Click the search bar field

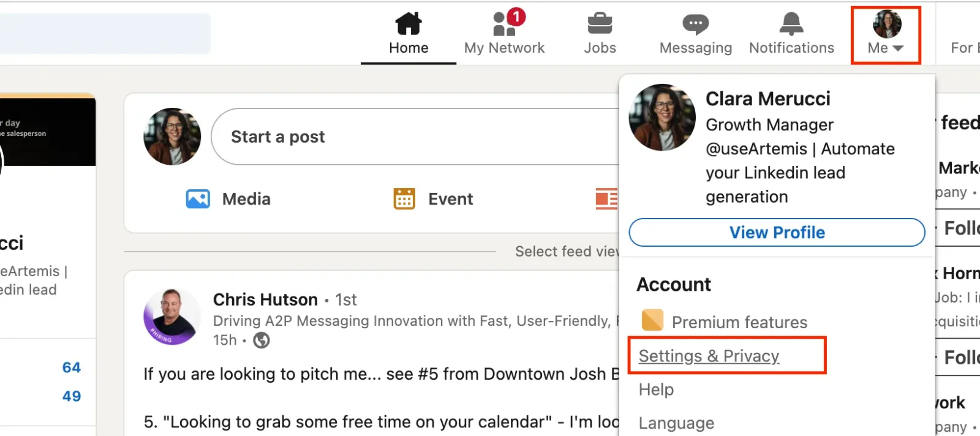coord(104,33)
